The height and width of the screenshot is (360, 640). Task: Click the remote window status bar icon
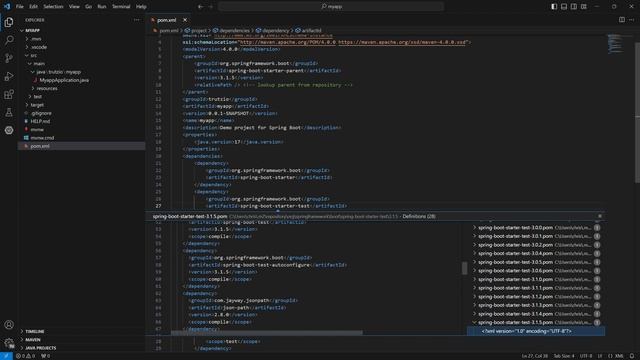[x=6, y=356]
